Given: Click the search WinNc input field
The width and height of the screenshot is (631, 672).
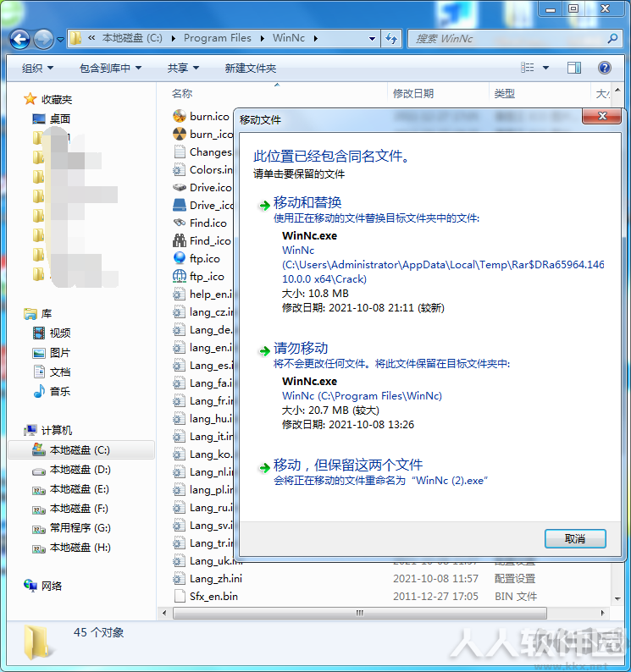Looking at the screenshot, I should [506, 39].
